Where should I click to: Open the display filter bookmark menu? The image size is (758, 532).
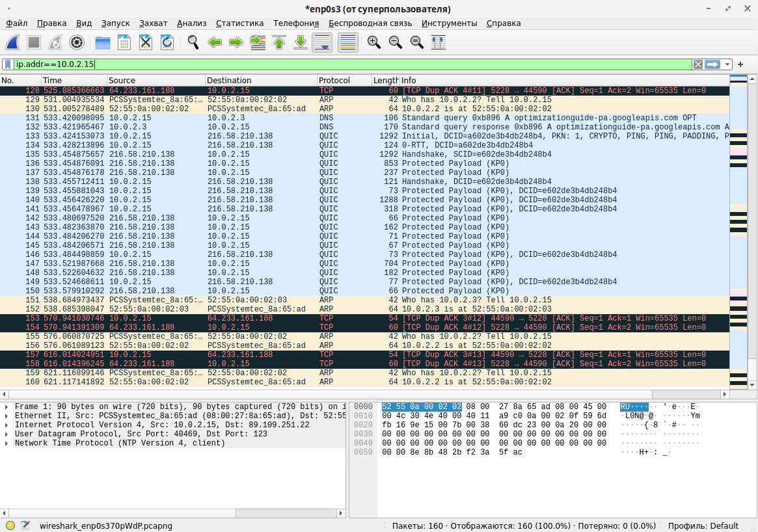(x=8, y=64)
